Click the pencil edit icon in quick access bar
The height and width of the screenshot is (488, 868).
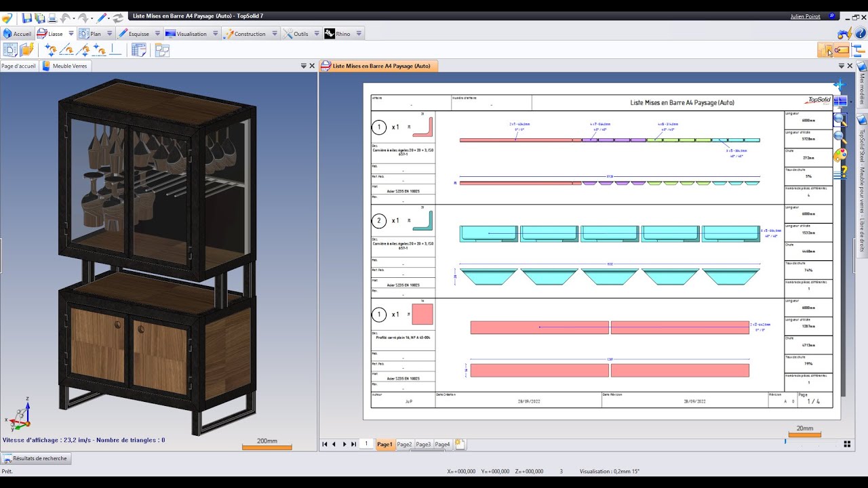[101, 18]
